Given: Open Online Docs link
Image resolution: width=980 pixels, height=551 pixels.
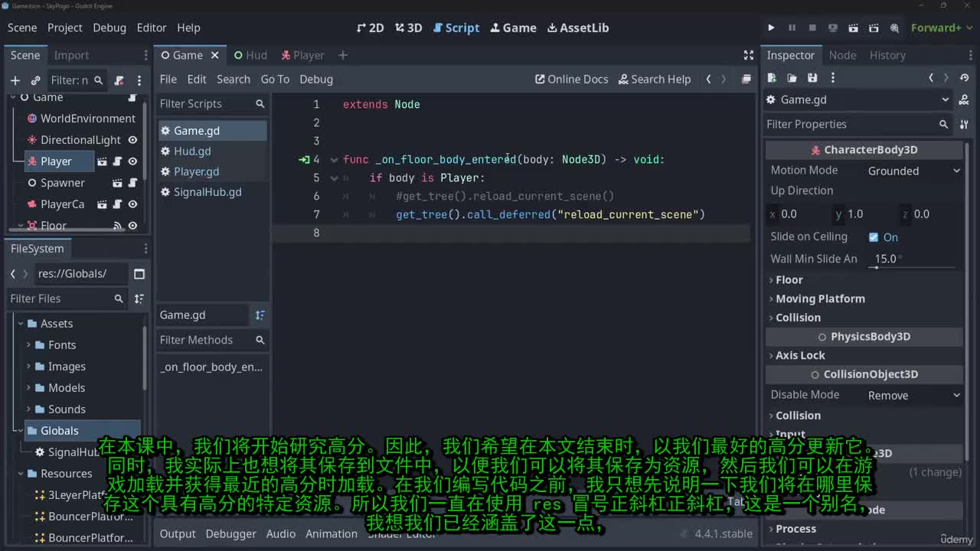Looking at the screenshot, I should [571, 79].
